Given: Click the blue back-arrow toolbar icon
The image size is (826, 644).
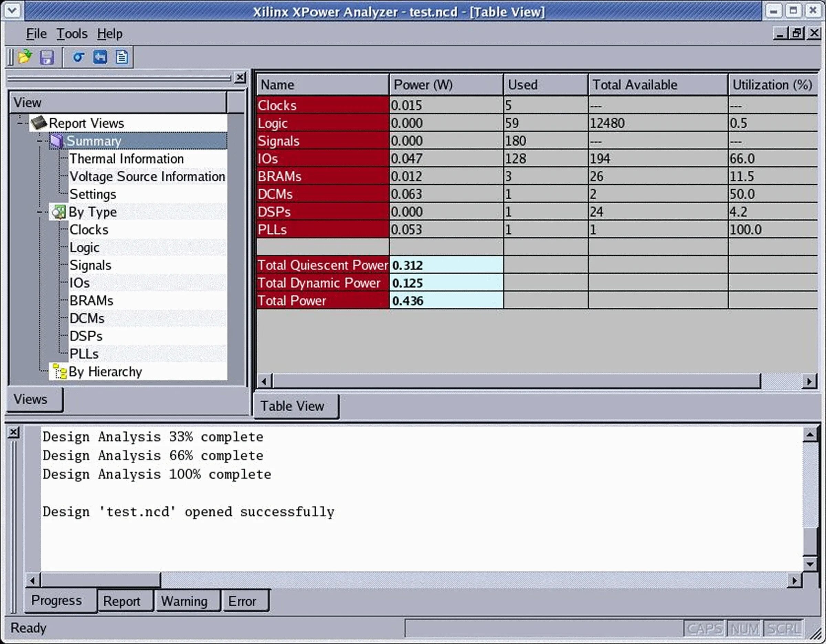Looking at the screenshot, I should click(100, 57).
